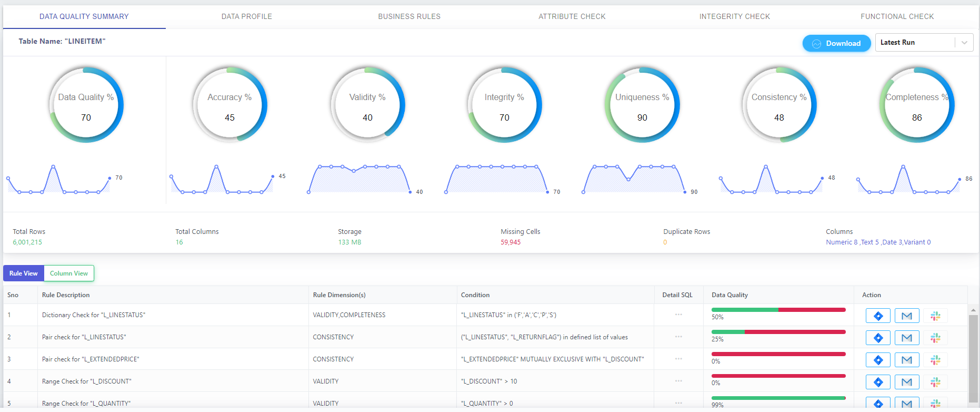Click the Gmail icon in row 1

[906, 316]
